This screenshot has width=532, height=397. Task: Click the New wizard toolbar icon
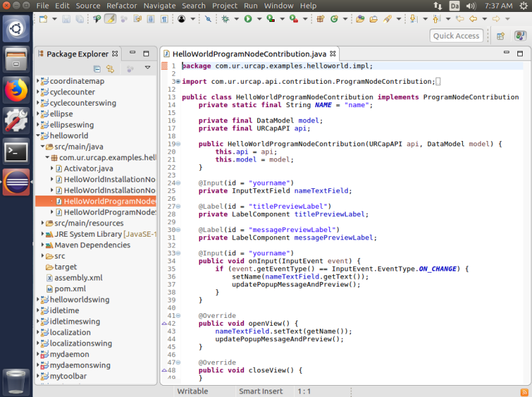[43, 19]
